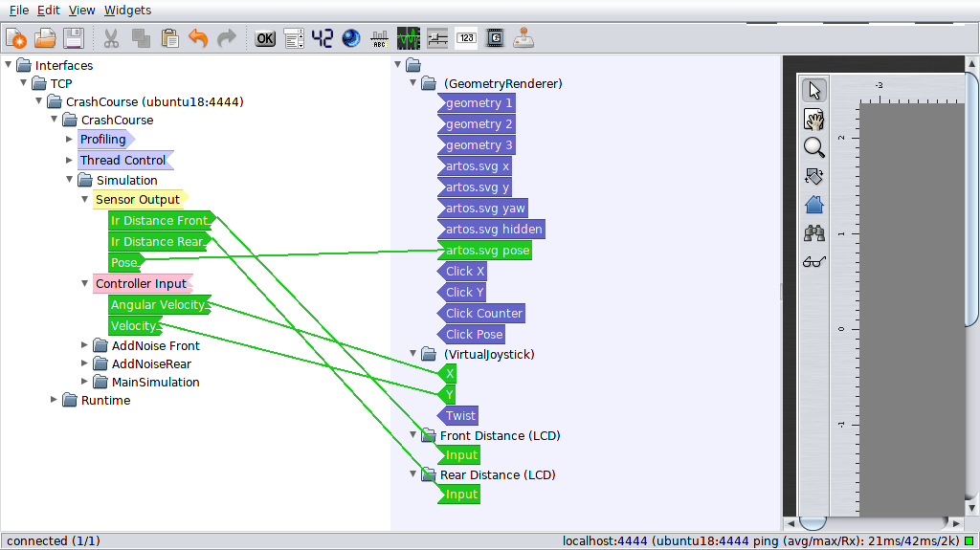980x550 pixels.
Task: Expand the Profiling node
Action: pyautogui.click(x=69, y=139)
